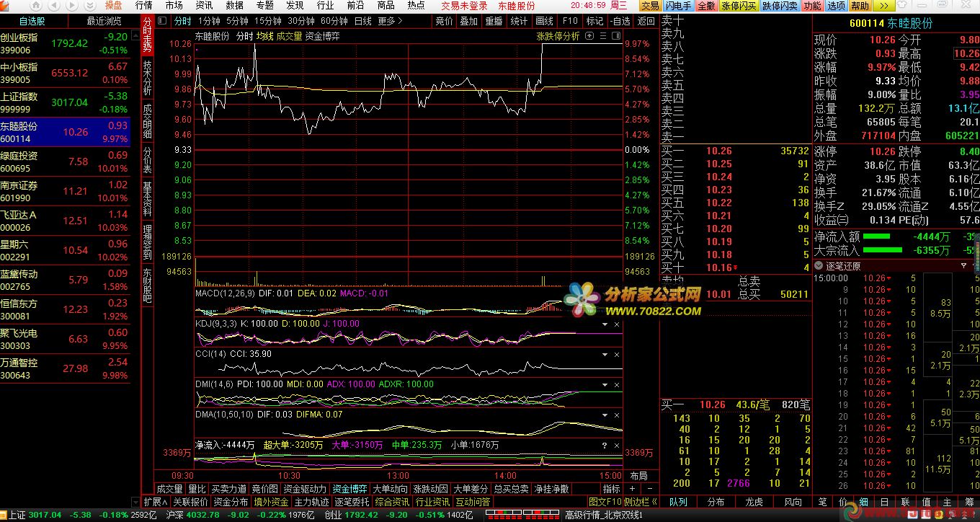This screenshot has width=980, height=522.
Task: Switch to 日线 daily chart
Action: (362, 22)
